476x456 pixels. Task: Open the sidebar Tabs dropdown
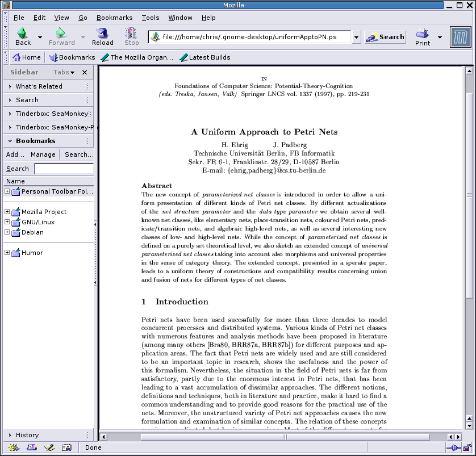[64, 73]
